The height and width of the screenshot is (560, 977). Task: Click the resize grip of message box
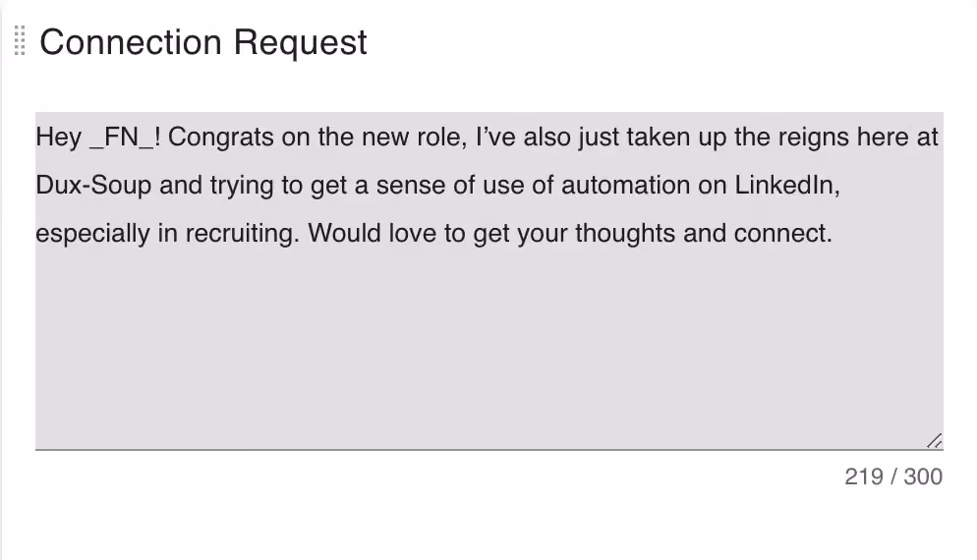[934, 440]
